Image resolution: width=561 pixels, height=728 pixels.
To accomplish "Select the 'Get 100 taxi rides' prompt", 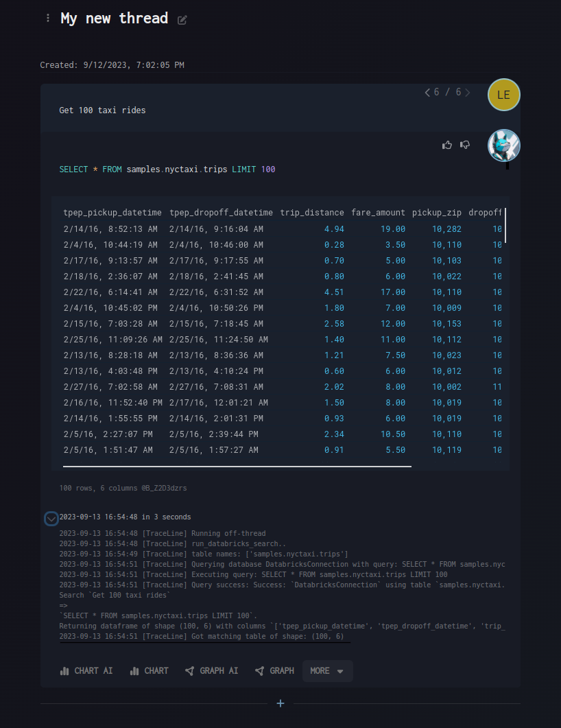I will click(x=103, y=110).
